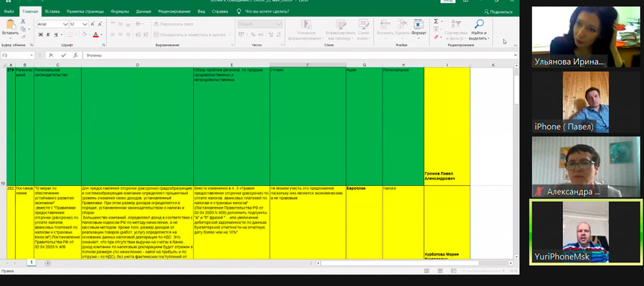Toggle underline Ч formatting
644x286 pixels.
55,35
